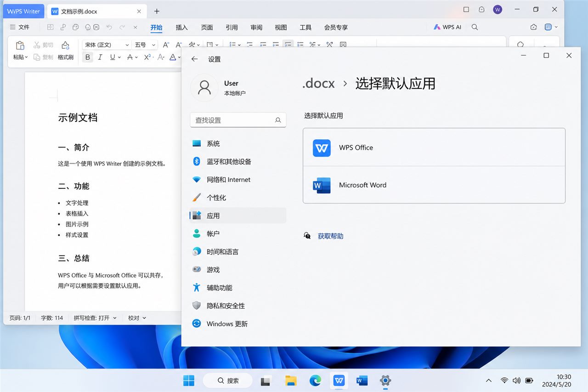Switch to the 页面 ribbon tab

pyautogui.click(x=207, y=27)
